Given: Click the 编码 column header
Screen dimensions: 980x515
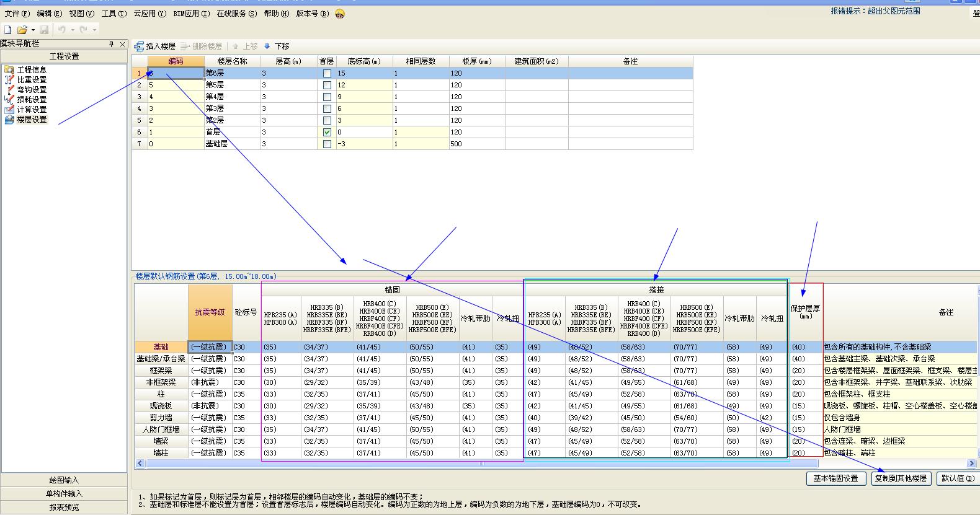Looking at the screenshot, I should pos(176,61).
